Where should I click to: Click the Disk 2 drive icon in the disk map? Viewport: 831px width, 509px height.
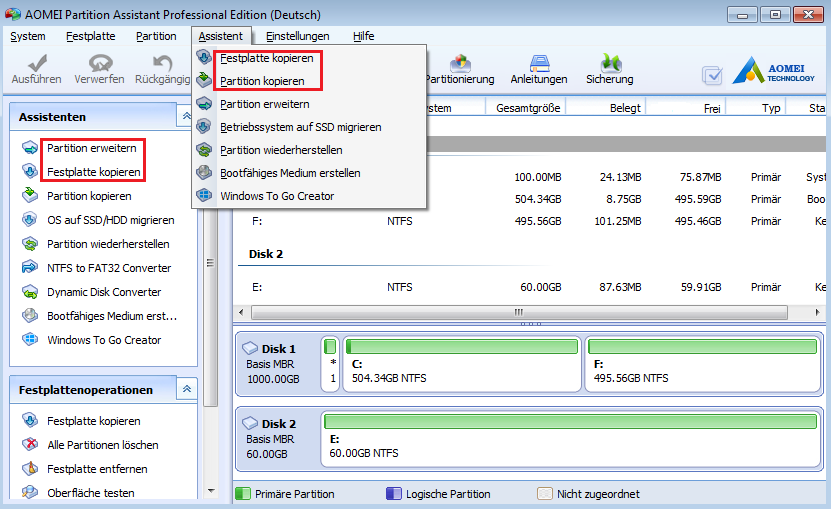[x=250, y=423]
